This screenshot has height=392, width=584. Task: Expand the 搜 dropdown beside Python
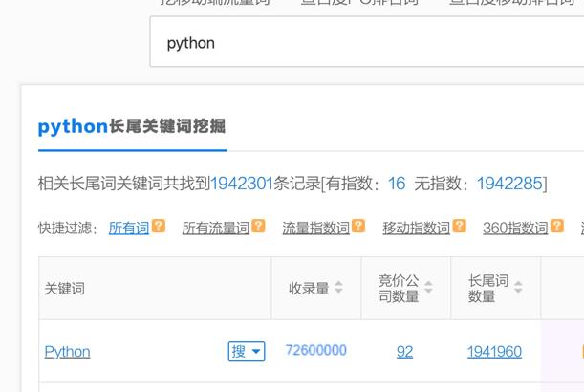click(246, 351)
